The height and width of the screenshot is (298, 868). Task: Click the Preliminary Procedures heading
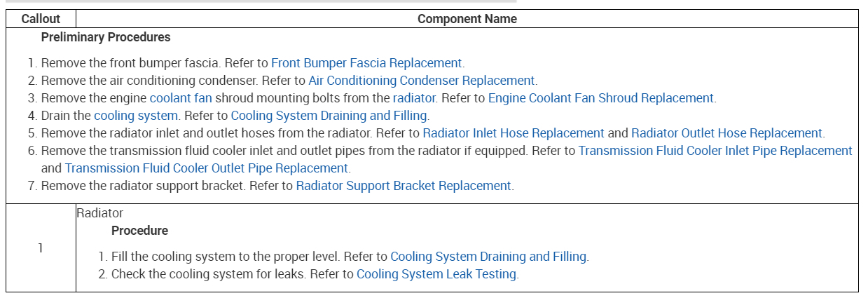point(106,36)
